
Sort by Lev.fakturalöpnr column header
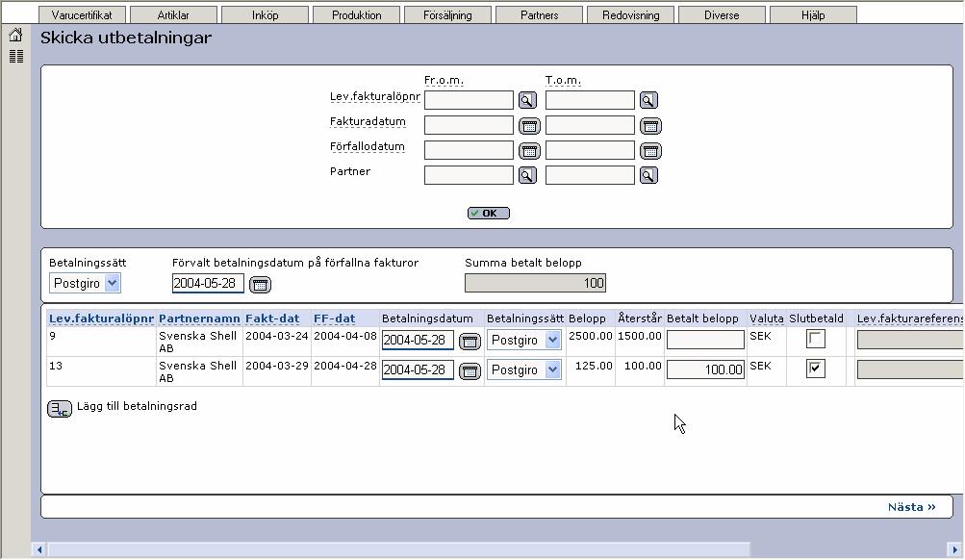[102, 318]
